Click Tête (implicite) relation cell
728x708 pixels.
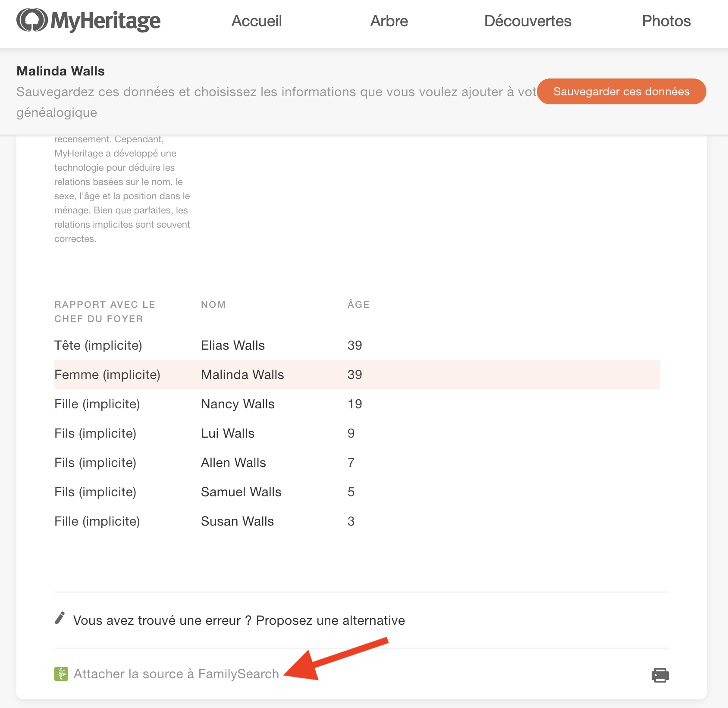pos(98,345)
